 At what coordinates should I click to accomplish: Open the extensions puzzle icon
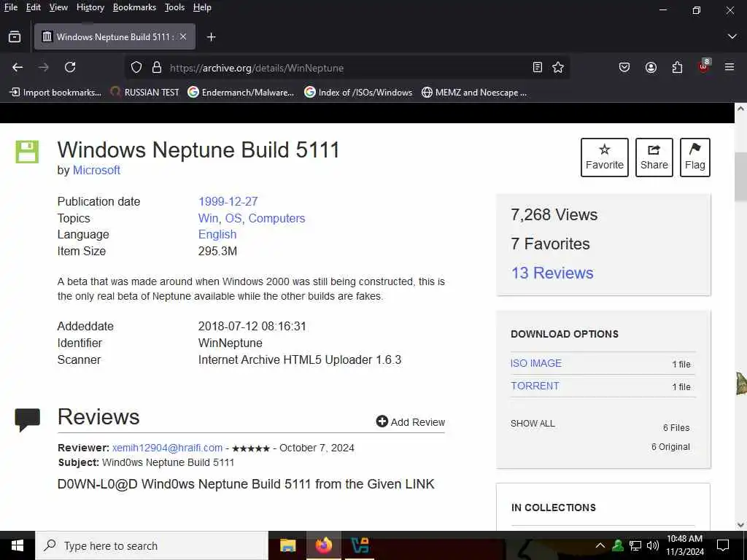pos(678,68)
